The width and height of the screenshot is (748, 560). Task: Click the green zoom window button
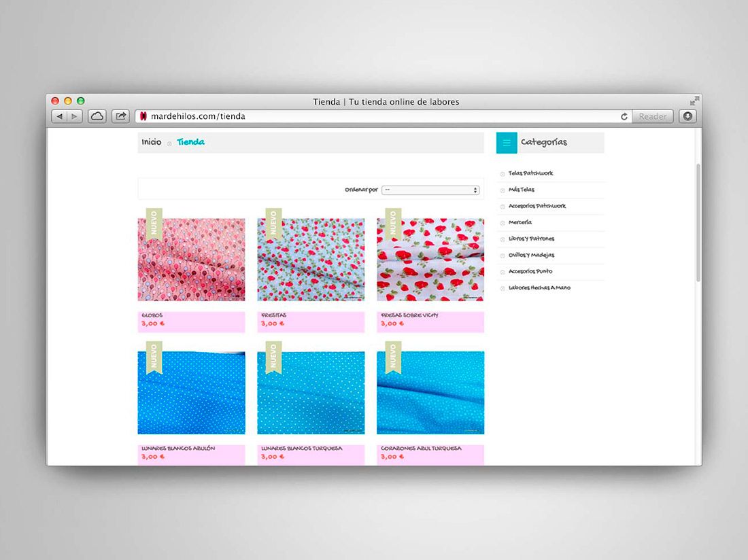(x=81, y=101)
